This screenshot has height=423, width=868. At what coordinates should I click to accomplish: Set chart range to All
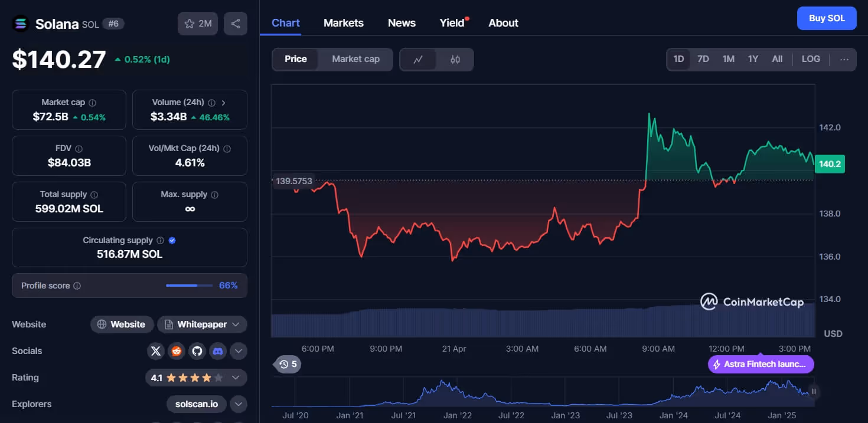point(777,59)
